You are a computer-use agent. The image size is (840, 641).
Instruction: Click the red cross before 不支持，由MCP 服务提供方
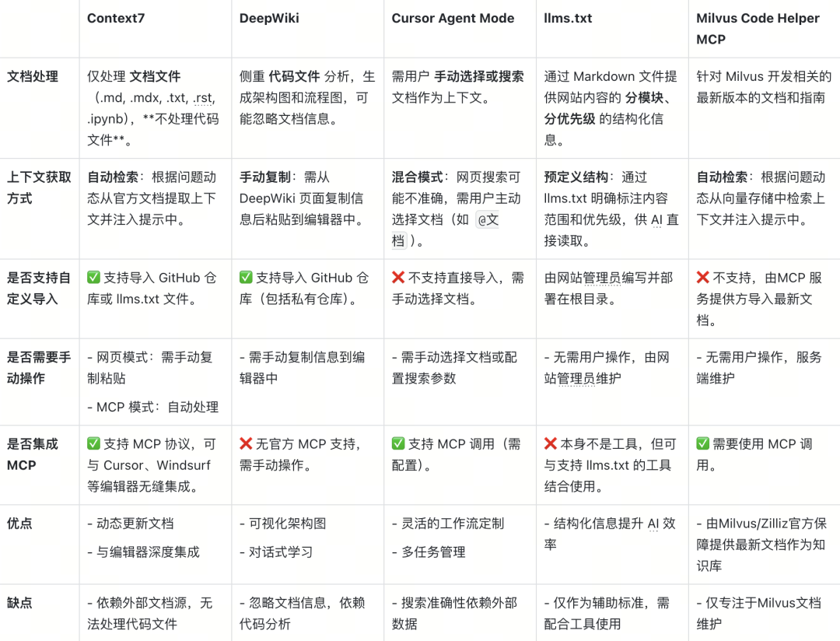703,278
